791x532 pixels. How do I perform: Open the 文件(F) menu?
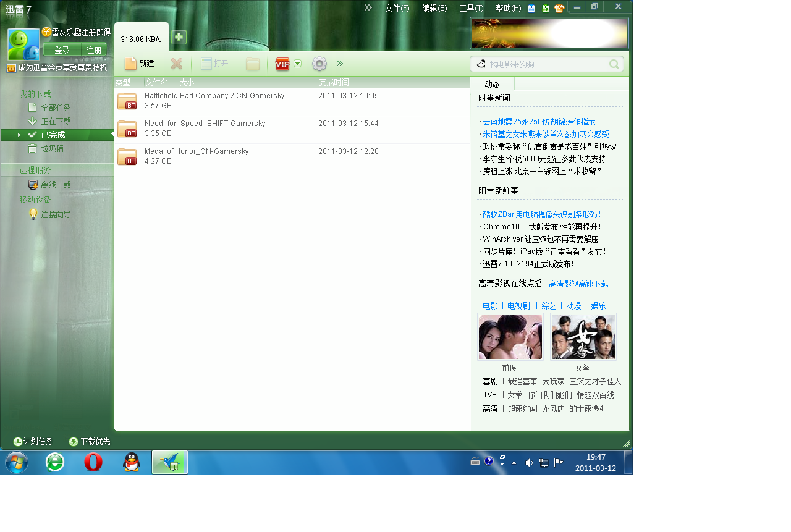pyautogui.click(x=397, y=8)
